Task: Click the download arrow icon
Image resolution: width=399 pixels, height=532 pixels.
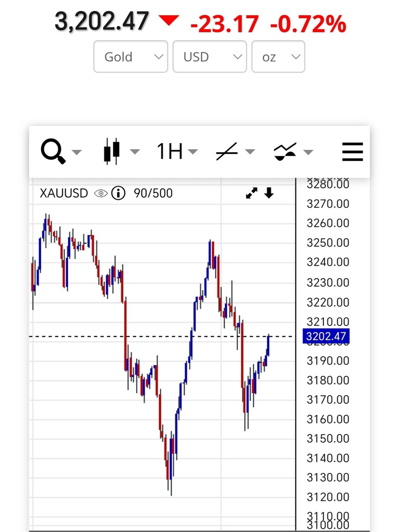Action: pos(269,193)
